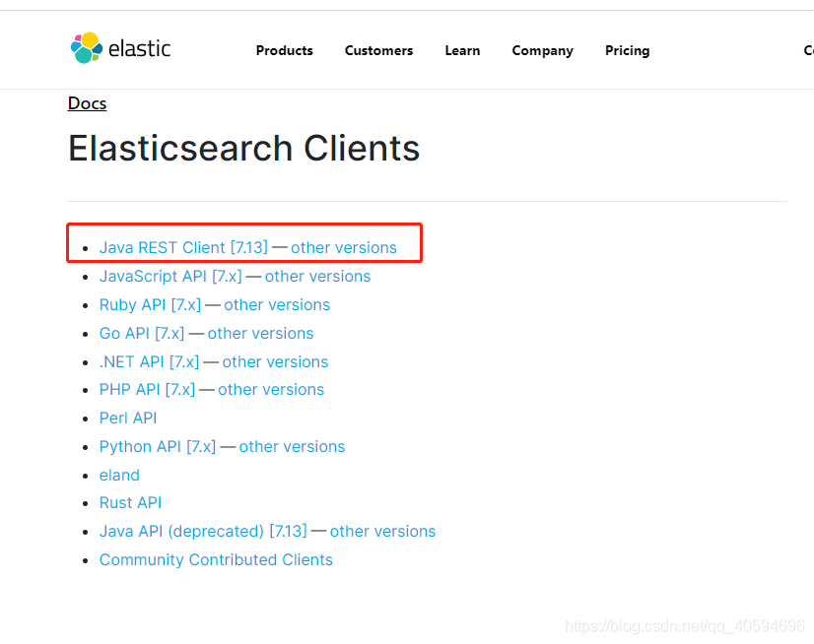The image size is (814, 644).
Task: Click the Elasticsearch Clients heading
Action: pyautogui.click(x=244, y=149)
